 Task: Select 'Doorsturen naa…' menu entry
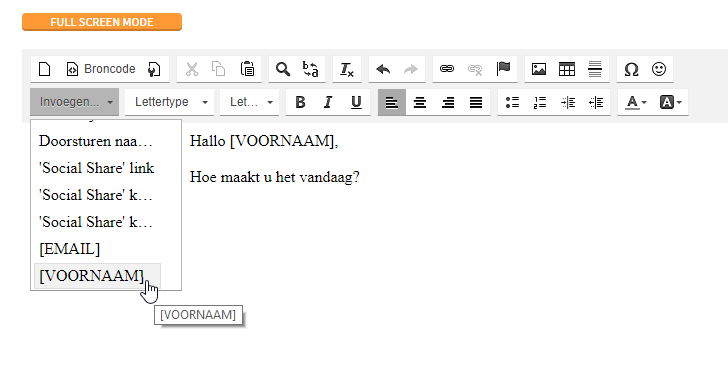click(x=98, y=141)
